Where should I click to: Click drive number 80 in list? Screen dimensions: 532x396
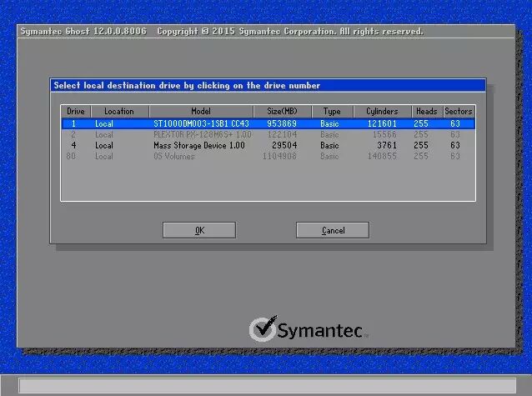click(71, 156)
